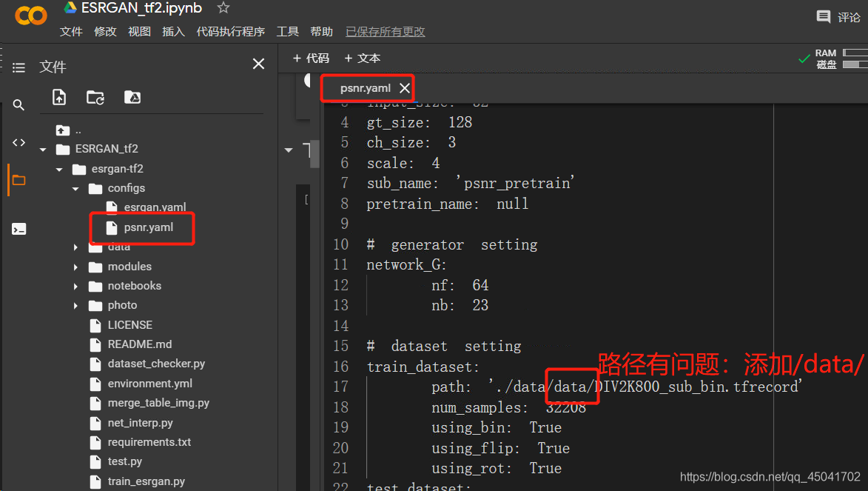This screenshot has height=491, width=868.
Task: Click the notebook vertical scrollbar
Action: [x=314, y=156]
